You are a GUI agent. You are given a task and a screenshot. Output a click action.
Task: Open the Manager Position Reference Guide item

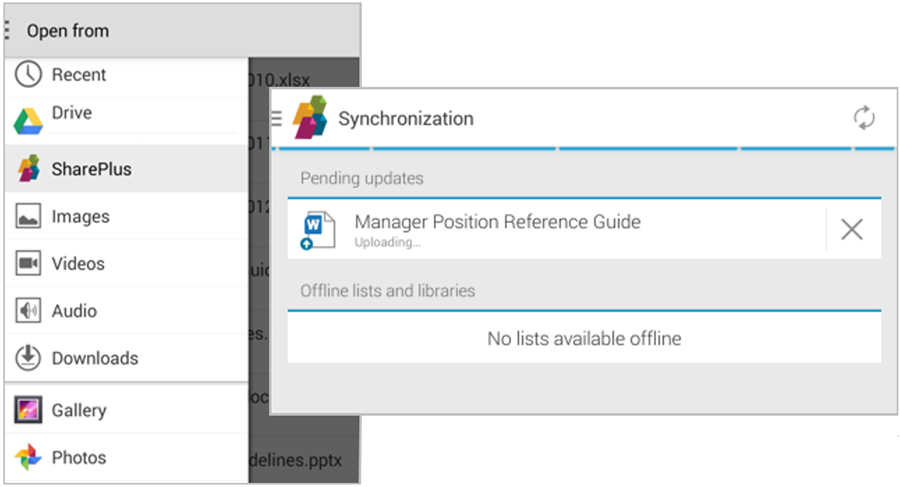497,222
